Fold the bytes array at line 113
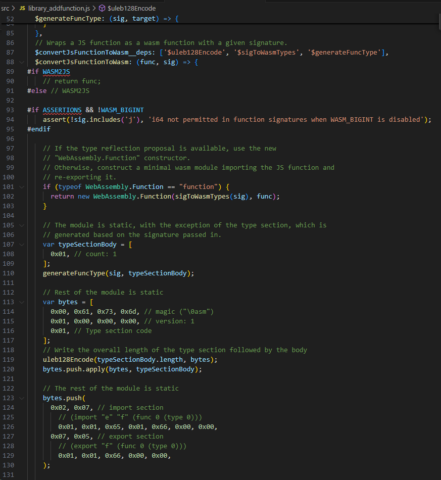Screen dimensions: 441x480 (x=22, y=302)
